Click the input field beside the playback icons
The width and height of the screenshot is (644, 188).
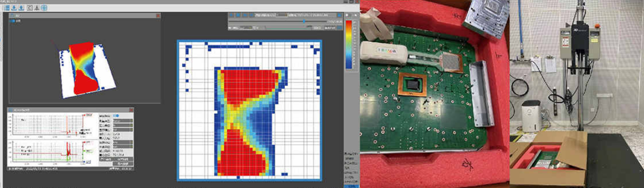point(281,15)
